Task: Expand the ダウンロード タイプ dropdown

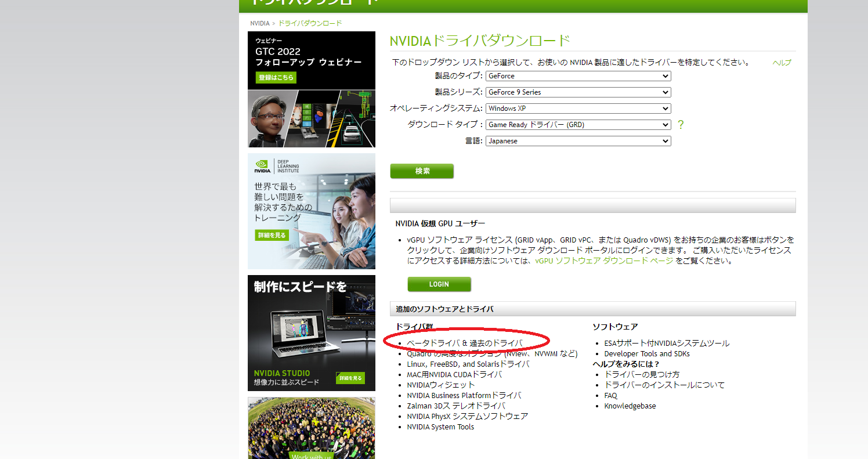Action: point(578,125)
